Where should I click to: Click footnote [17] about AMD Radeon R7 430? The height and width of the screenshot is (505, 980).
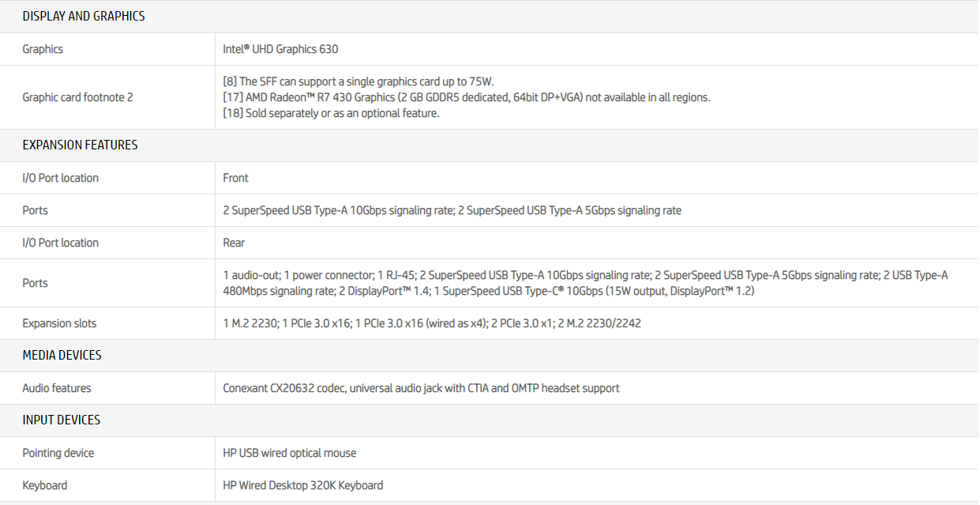point(467,97)
